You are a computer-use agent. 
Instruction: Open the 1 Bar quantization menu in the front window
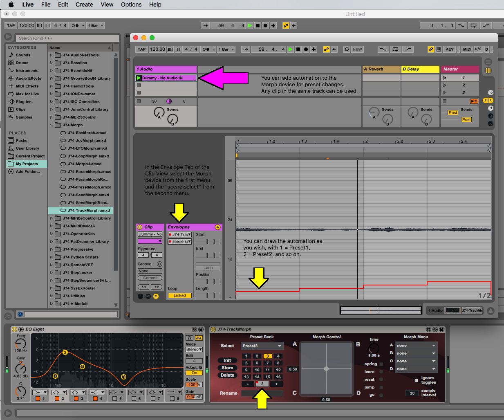point(226,49)
